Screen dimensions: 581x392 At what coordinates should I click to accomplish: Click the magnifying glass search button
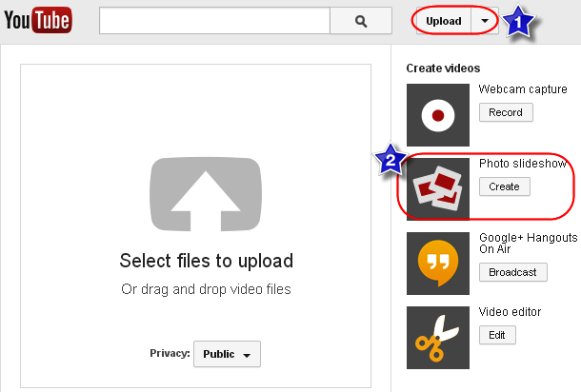[x=361, y=21]
